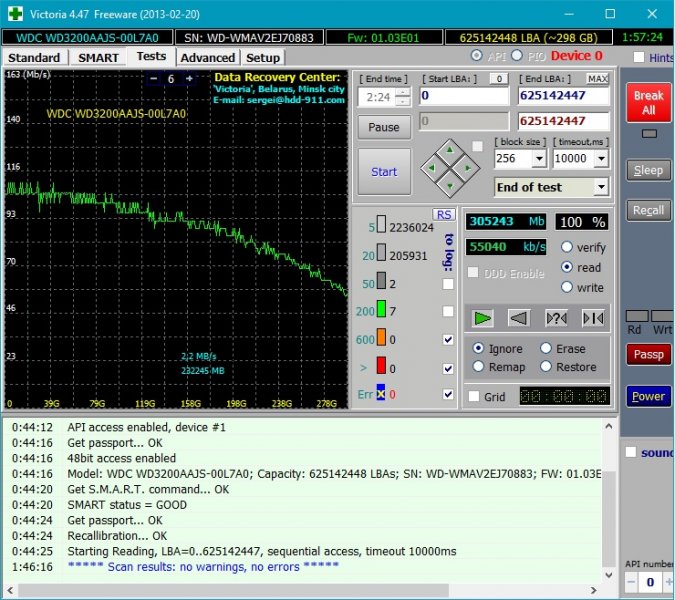This screenshot has width=675, height=600.
Task: Select the verify radio button
Action: point(567,247)
